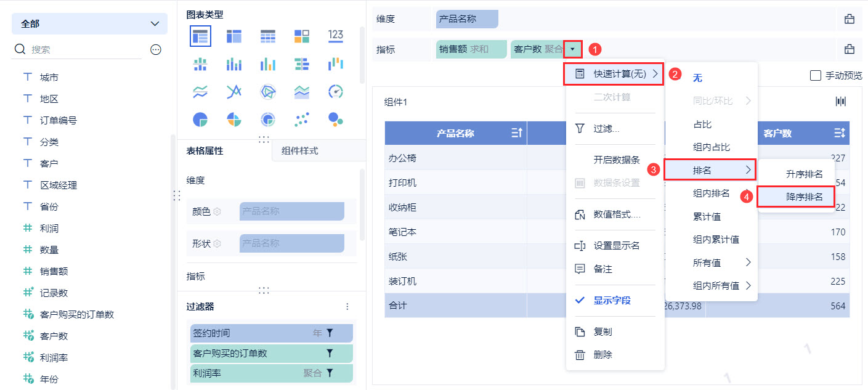Select 组内占比 in quick calculation list
The height and width of the screenshot is (390, 868).
click(712, 147)
